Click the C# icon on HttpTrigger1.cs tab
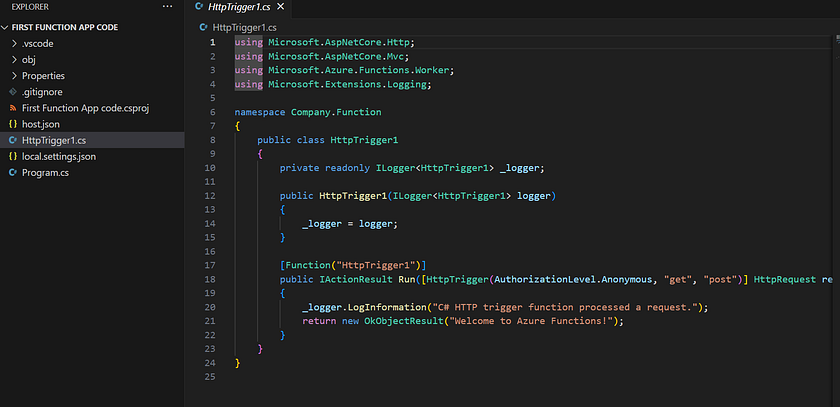The image size is (840, 407). point(200,7)
